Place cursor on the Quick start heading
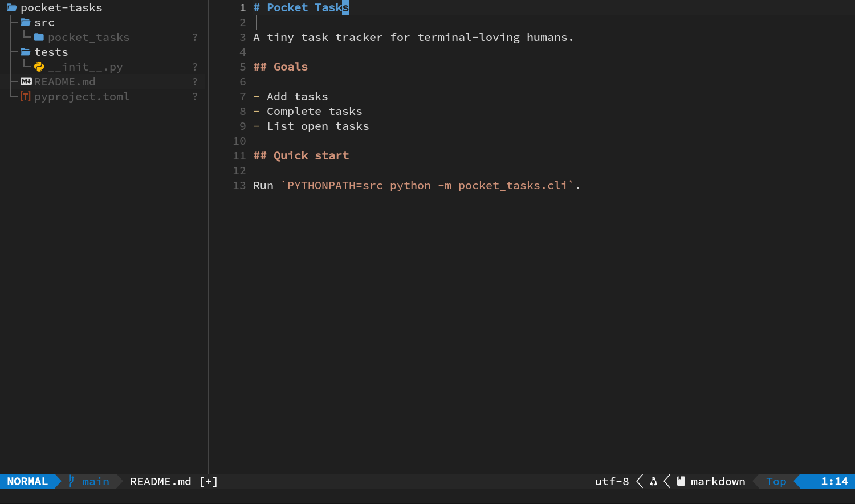Screen dimensions: 855x504 [x=311, y=155]
